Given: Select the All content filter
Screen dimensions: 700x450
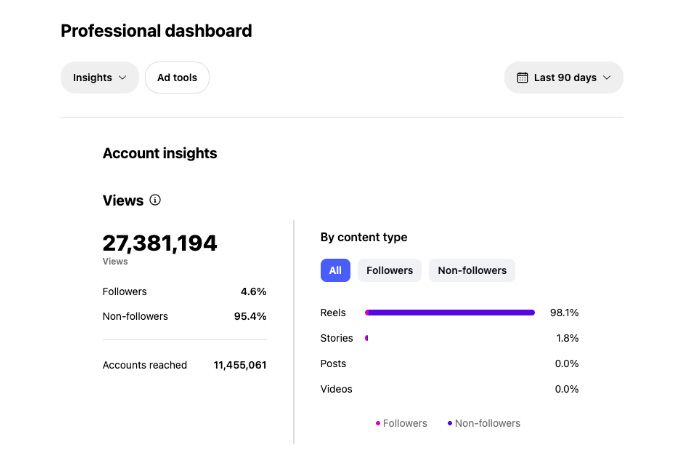Looking at the screenshot, I should [335, 270].
